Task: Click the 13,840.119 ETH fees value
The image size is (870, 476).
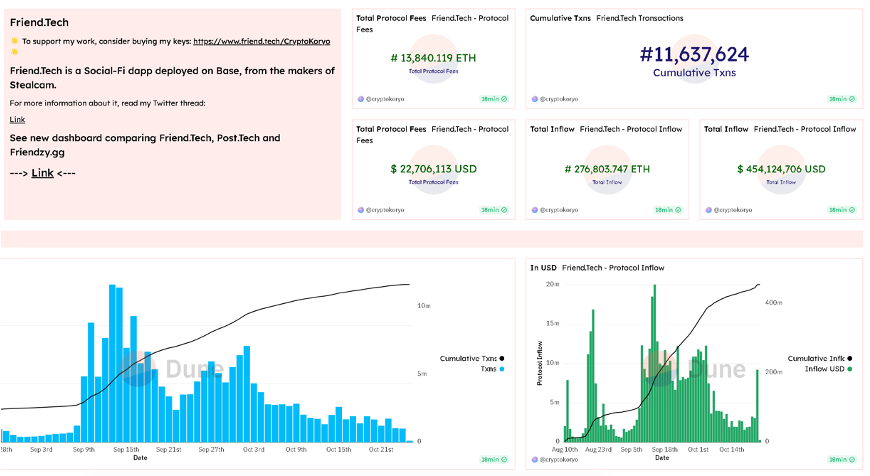Action: coord(433,58)
